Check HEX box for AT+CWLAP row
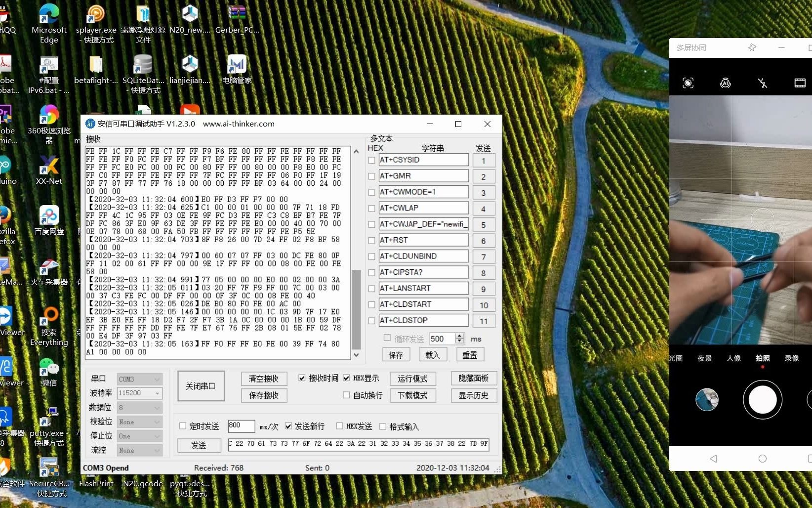This screenshot has height=508, width=812. [x=371, y=208]
